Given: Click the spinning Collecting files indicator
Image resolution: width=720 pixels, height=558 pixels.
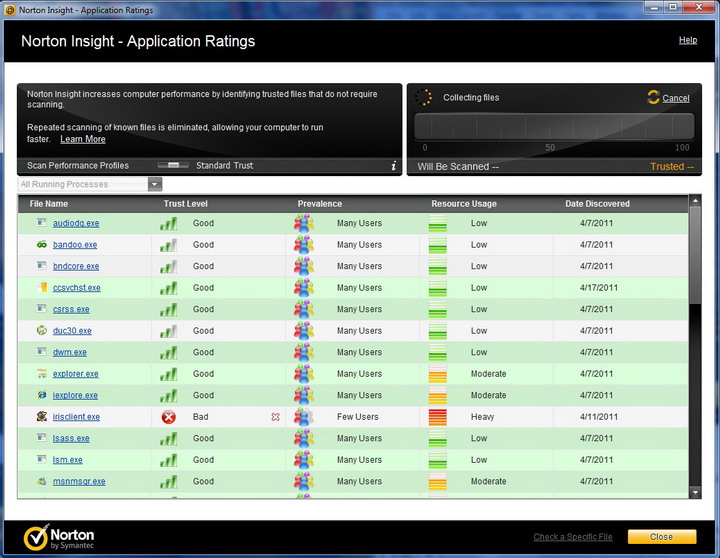Looking at the screenshot, I should pos(423,97).
